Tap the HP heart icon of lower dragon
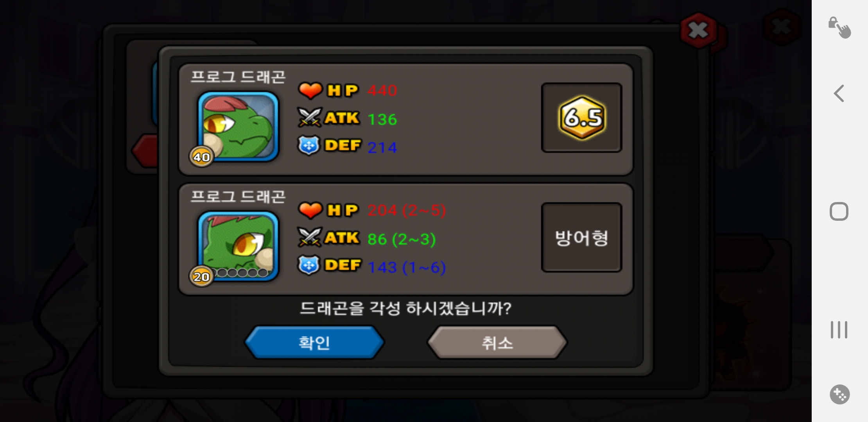This screenshot has width=868, height=422. [x=310, y=210]
